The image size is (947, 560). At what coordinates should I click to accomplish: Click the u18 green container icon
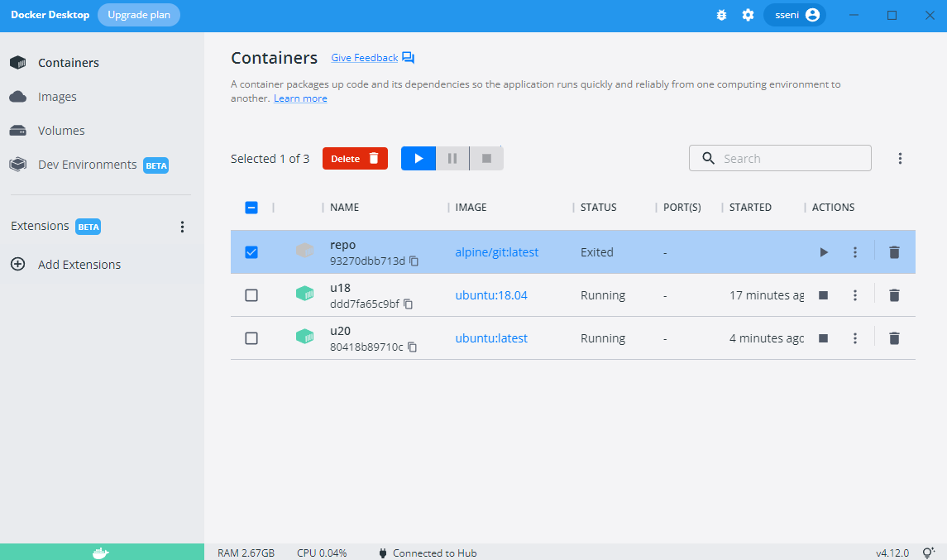pyautogui.click(x=305, y=294)
